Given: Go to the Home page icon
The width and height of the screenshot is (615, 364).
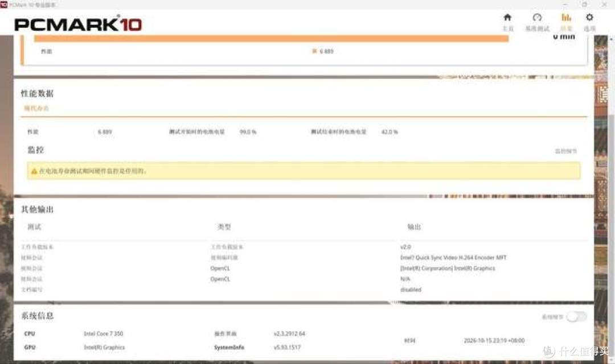Looking at the screenshot, I should [x=507, y=18].
